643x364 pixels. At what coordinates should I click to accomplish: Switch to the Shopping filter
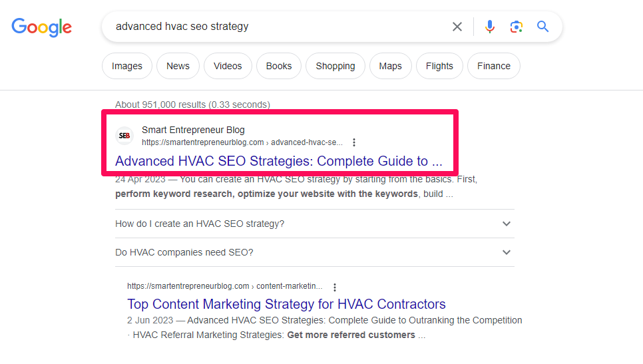(x=335, y=66)
